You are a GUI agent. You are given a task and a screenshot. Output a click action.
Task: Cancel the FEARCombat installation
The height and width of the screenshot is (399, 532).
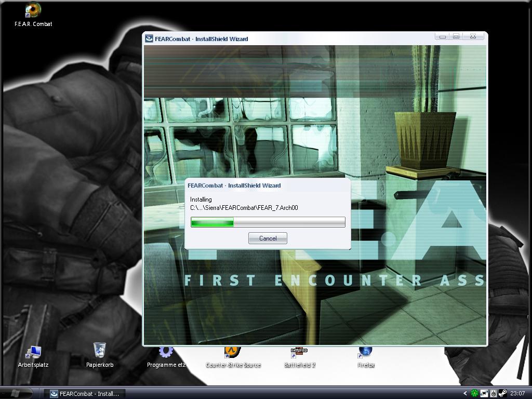(268, 238)
